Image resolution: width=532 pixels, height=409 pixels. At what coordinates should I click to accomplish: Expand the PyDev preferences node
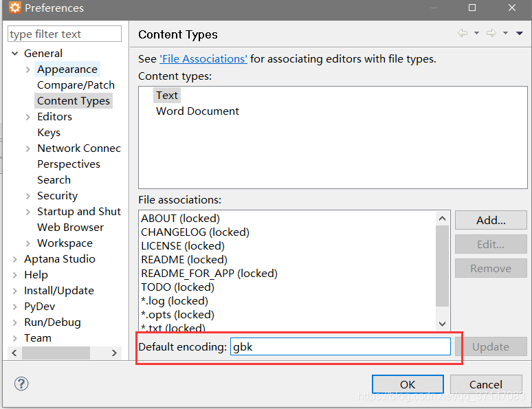point(14,307)
